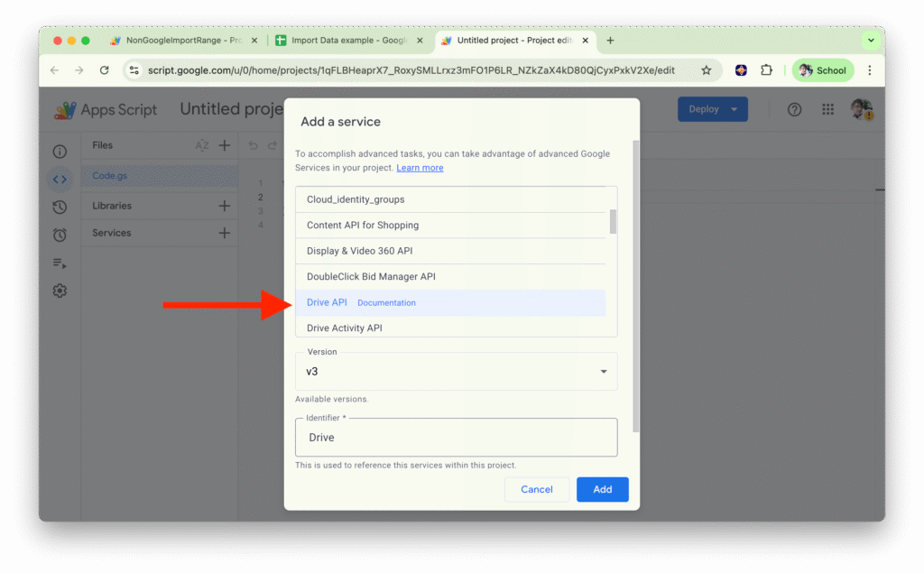
Task: Select Drive Activity API from service list
Action: click(x=345, y=328)
